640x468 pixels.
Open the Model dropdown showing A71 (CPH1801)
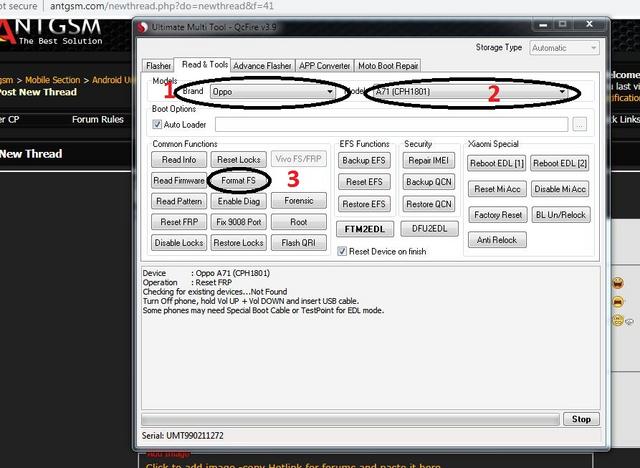pos(471,92)
